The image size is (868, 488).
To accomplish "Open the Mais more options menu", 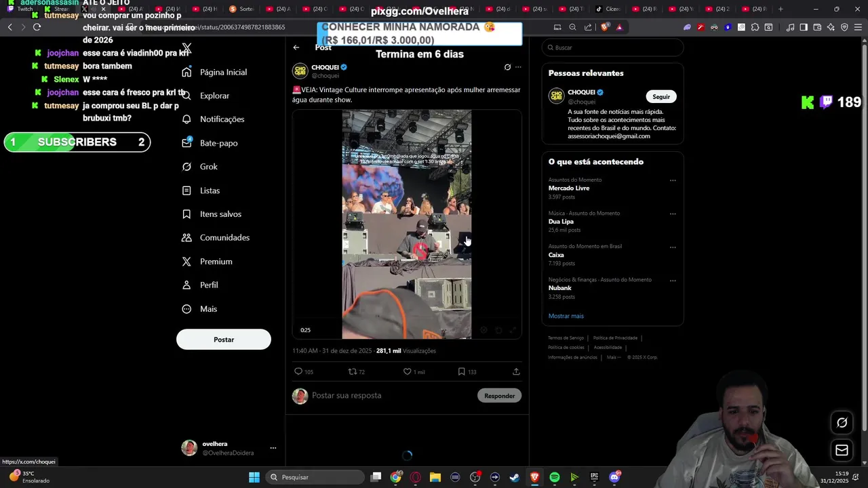I will [x=199, y=309].
